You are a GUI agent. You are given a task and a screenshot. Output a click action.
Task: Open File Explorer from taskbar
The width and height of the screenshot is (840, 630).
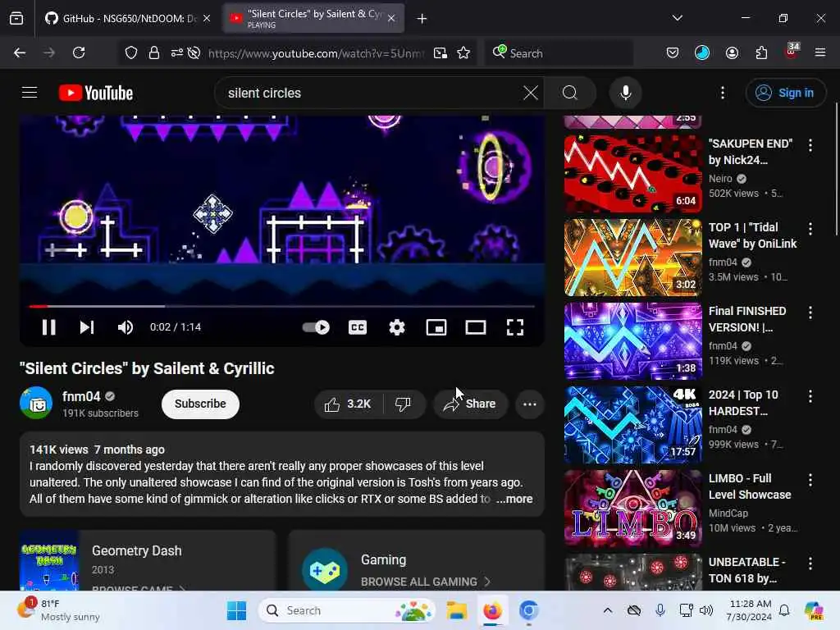coord(457,610)
